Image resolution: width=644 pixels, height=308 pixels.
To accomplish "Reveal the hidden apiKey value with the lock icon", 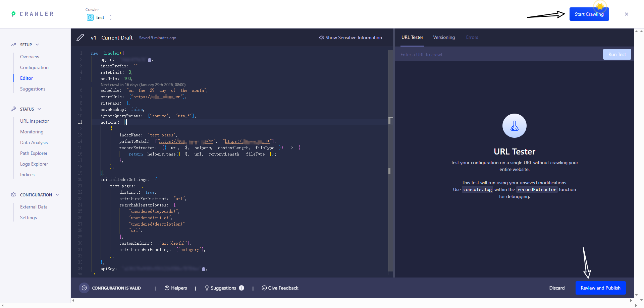I will [203, 269].
